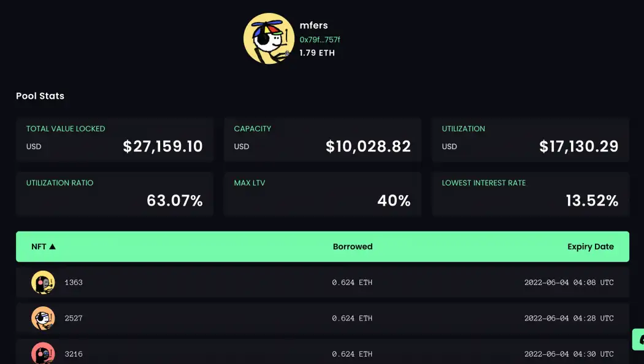
Task: Sort table by NFT column
Action: (39, 247)
